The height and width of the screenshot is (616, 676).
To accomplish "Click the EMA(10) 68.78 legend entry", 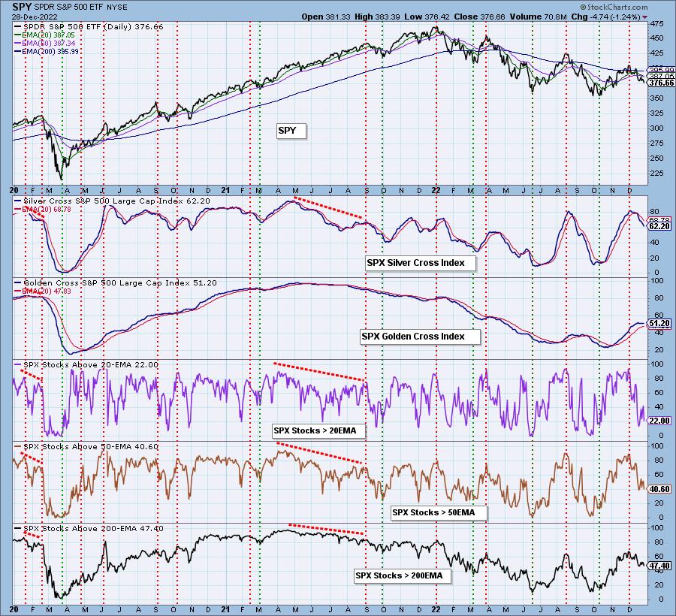I will click(43, 209).
